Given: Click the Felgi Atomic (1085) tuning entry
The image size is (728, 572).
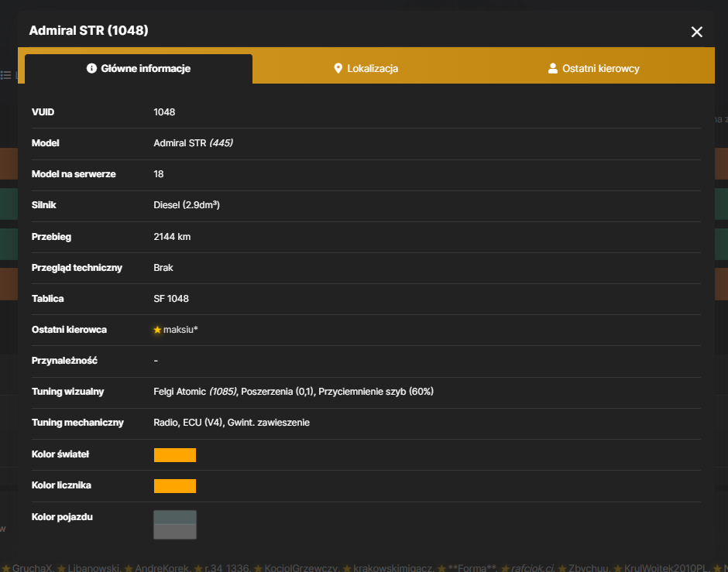Looking at the screenshot, I should 195,392.
